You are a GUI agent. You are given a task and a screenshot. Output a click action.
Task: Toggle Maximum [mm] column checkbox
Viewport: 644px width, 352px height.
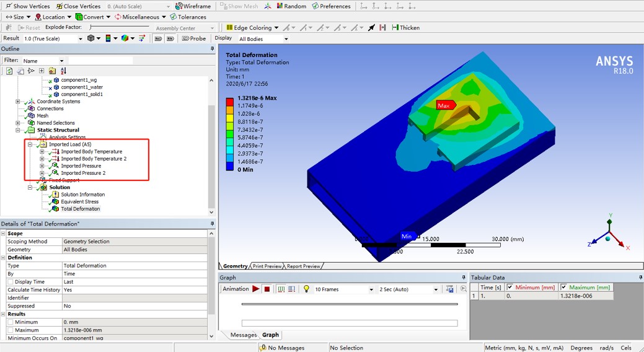563,288
